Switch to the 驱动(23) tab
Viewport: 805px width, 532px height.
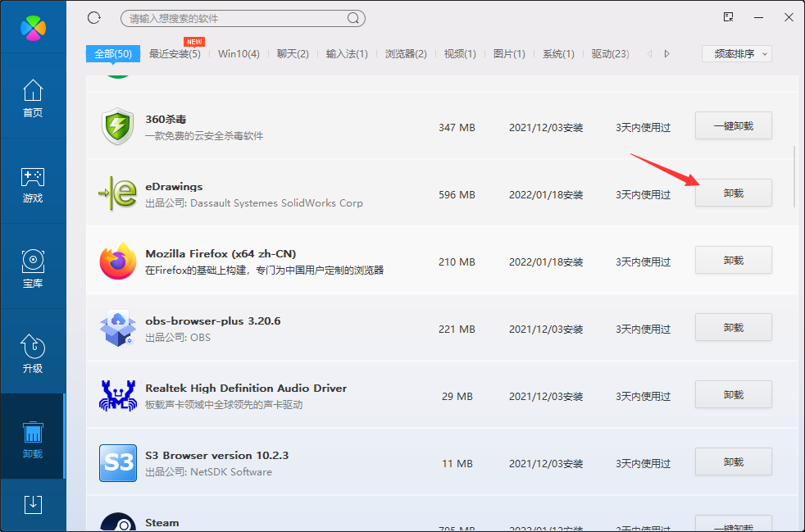[611, 54]
